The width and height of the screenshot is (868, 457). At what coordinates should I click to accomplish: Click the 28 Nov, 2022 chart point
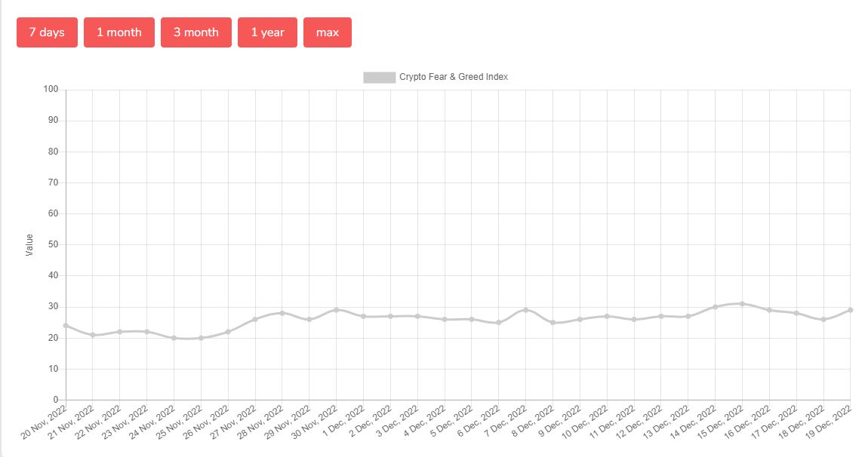pos(282,313)
